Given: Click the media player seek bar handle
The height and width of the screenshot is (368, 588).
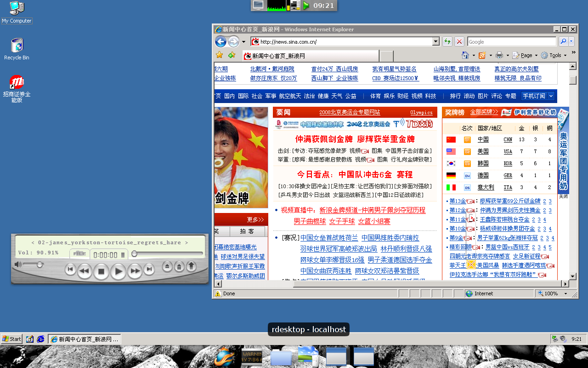Looking at the screenshot, I should pos(134,253).
